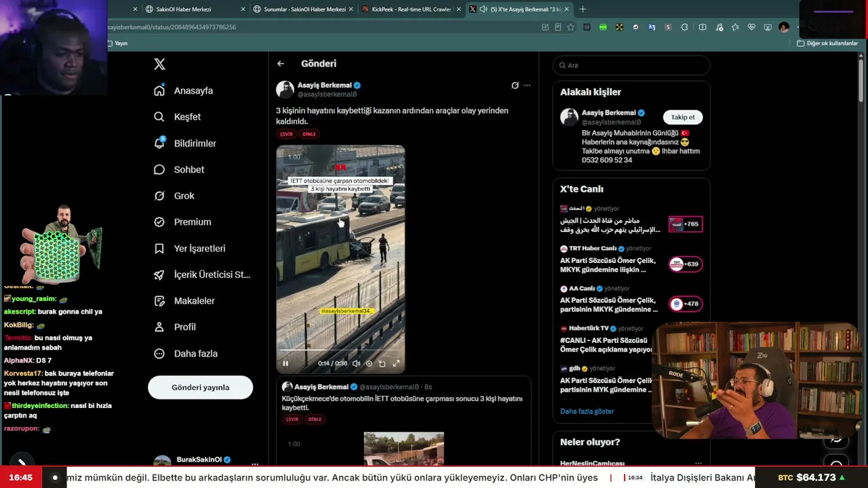Screen dimensions: 868x488
Task: Open the Anasayfa home page
Action: pyautogui.click(x=184, y=91)
